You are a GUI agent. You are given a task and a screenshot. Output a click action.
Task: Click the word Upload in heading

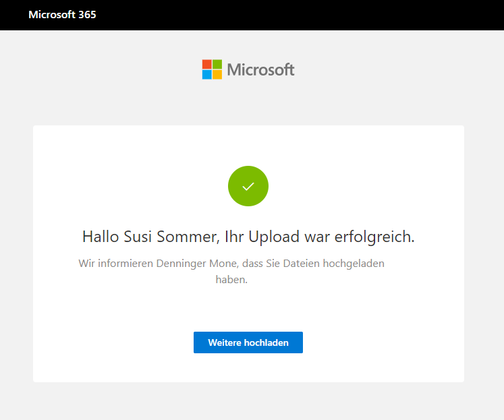point(276,237)
